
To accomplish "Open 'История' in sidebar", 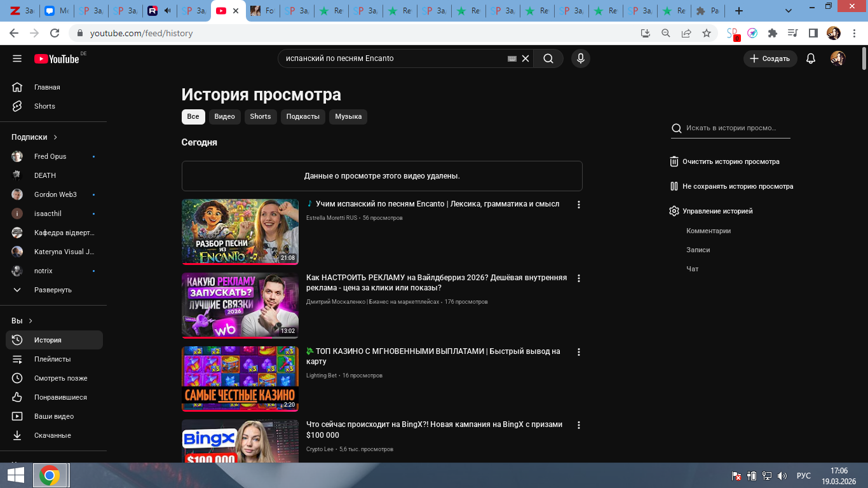I will click(x=54, y=340).
